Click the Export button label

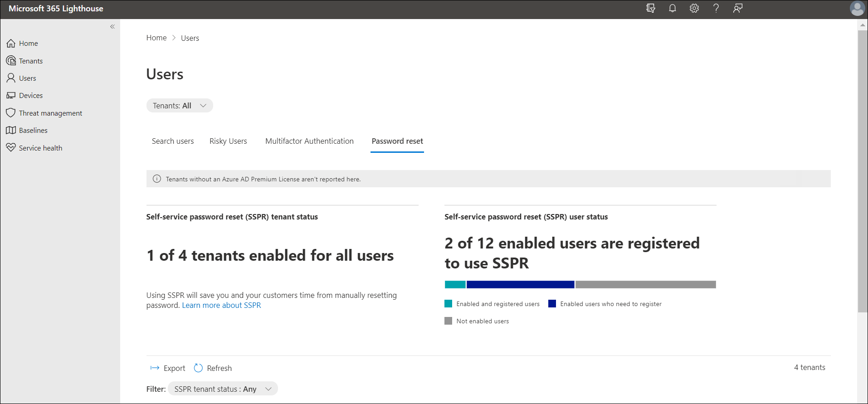[175, 368]
